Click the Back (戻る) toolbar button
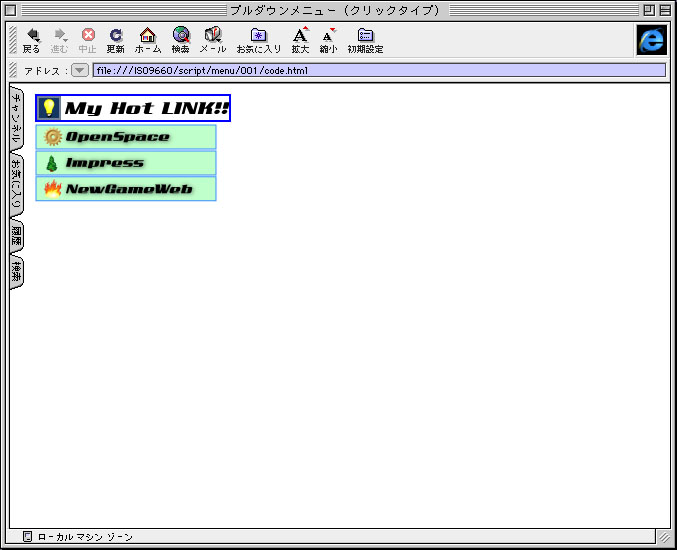The height and width of the screenshot is (550, 677). [x=32, y=41]
